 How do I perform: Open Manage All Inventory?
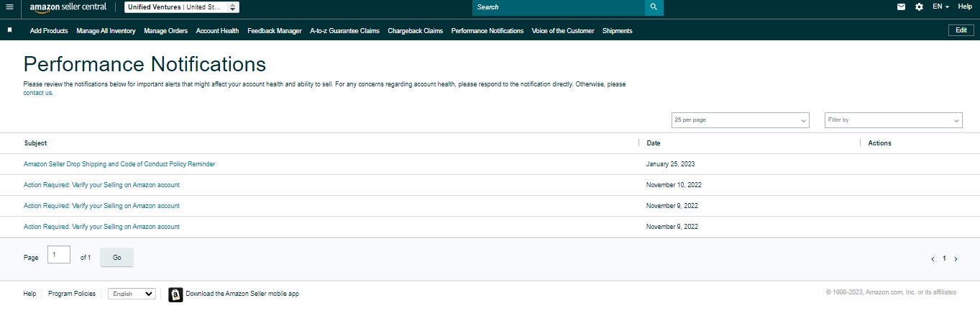click(x=106, y=31)
